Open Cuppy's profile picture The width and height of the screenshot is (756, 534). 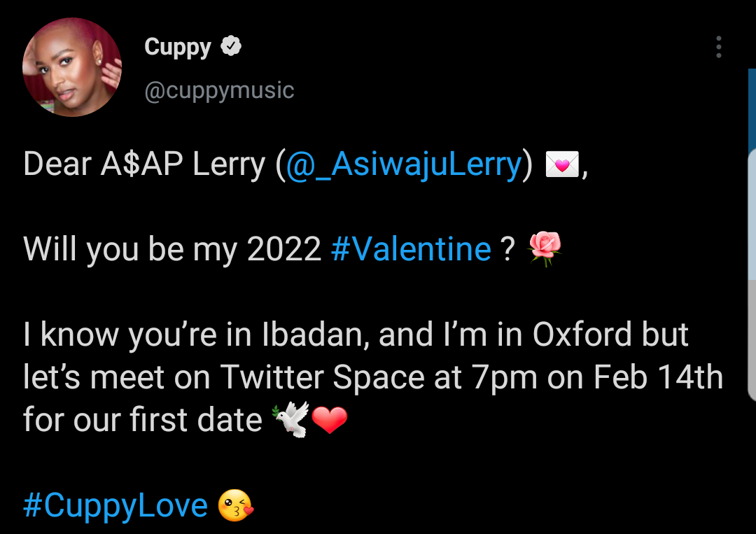pyautogui.click(x=72, y=67)
